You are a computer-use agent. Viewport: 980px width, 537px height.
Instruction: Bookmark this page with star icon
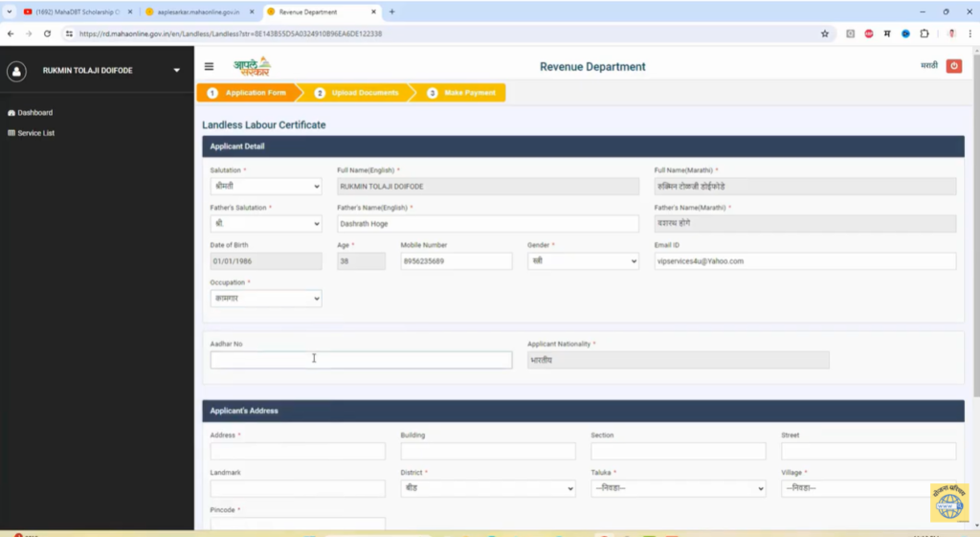tap(824, 34)
